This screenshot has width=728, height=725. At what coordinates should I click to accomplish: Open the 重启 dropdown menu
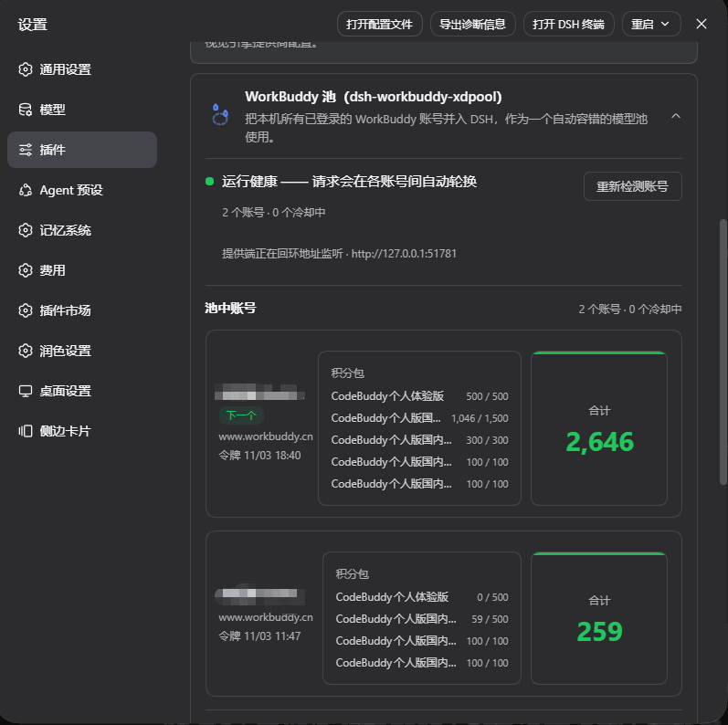[651, 24]
